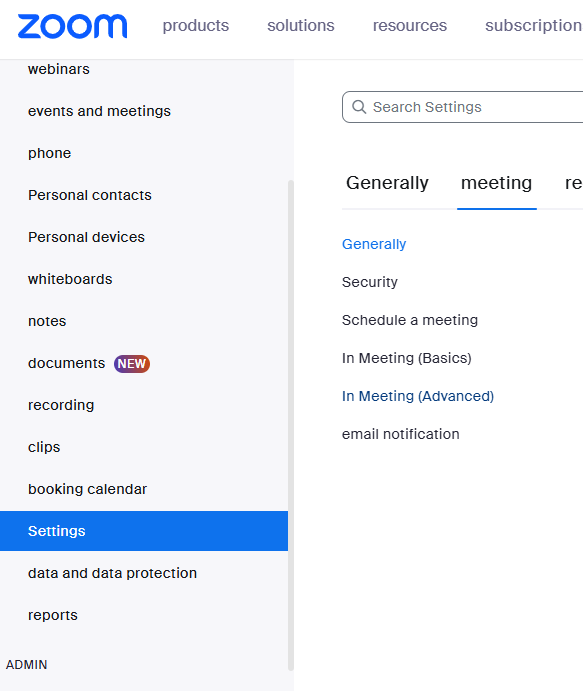Viewport: 583px width, 691px height.
Task: Go to In Meeting (Advanced)
Action: [x=418, y=396]
